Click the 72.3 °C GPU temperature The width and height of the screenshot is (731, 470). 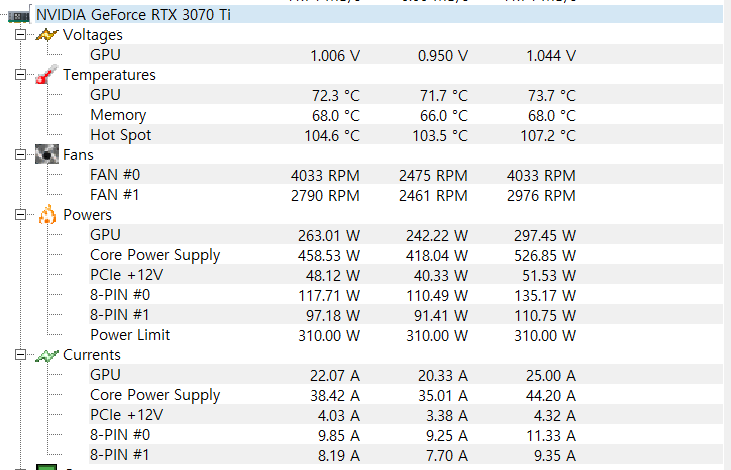coord(336,96)
